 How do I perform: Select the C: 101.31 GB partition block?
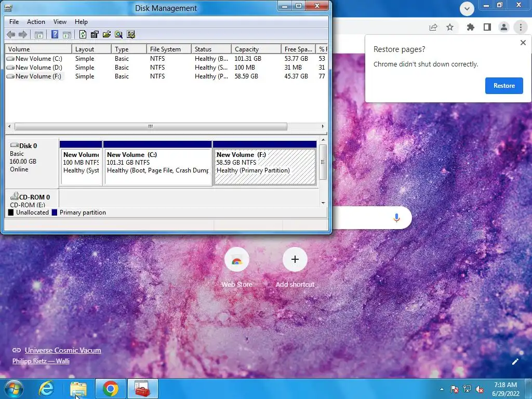157,163
